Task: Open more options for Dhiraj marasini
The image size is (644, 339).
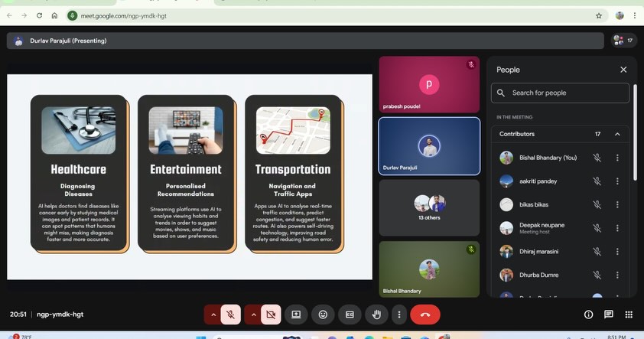Action: [x=617, y=252]
